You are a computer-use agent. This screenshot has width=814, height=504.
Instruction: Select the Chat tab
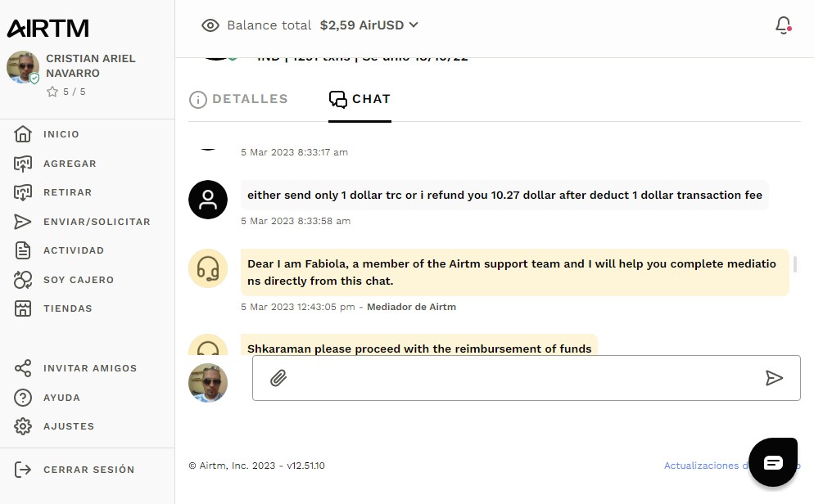(x=360, y=99)
